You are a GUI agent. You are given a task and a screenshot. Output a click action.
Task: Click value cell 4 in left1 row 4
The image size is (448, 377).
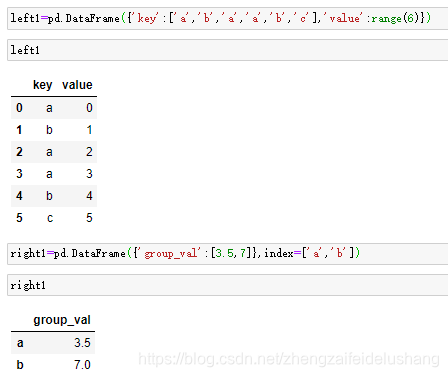[89, 196]
